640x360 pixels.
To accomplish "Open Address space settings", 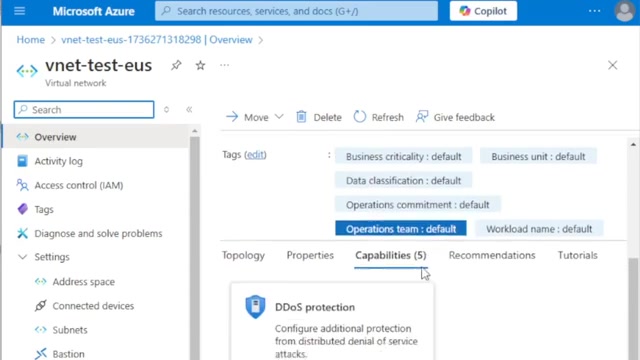I will [x=83, y=282].
